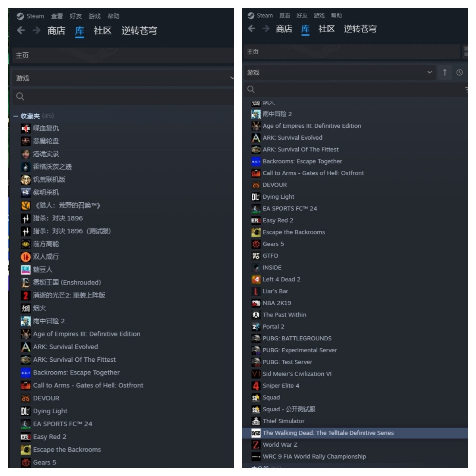The height and width of the screenshot is (476, 476).
Task: Open the 游戏 filter dropdown in left window
Action: [x=123, y=78]
